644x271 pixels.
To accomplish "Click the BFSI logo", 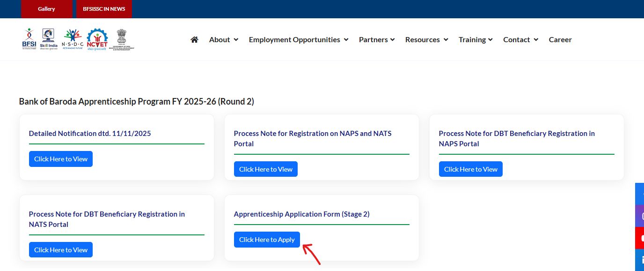I will [29, 39].
